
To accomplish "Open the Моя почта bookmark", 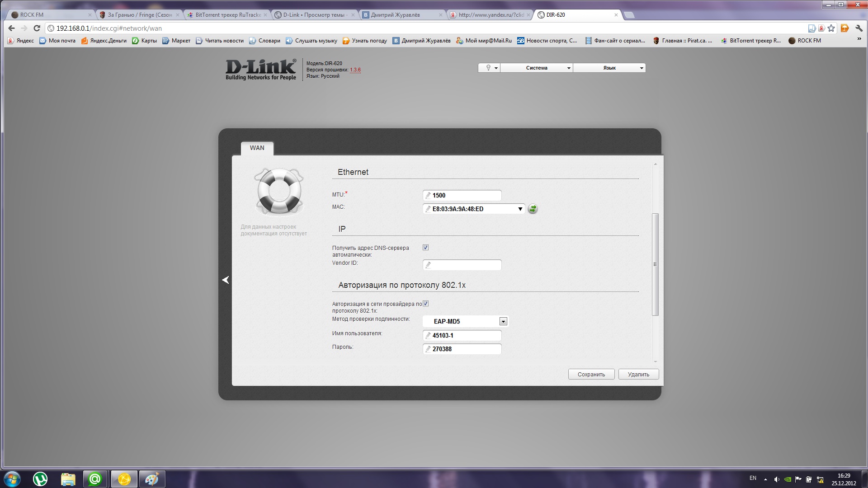I will point(57,41).
